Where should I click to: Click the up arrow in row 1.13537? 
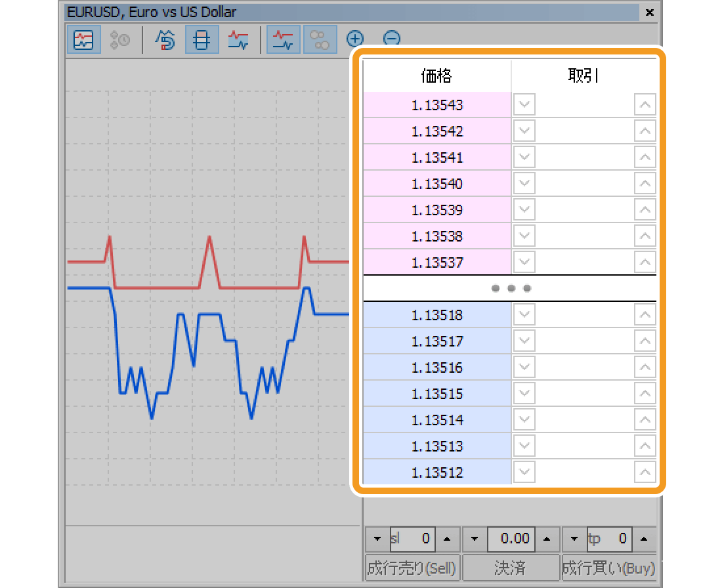(x=645, y=262)
